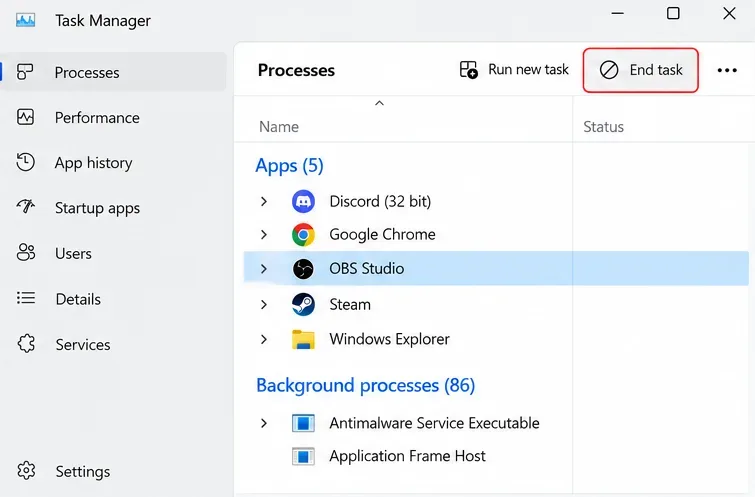Open the Services tab label
Image resolution: width=755 pixels, height=497 pixels.
point(82,344)
